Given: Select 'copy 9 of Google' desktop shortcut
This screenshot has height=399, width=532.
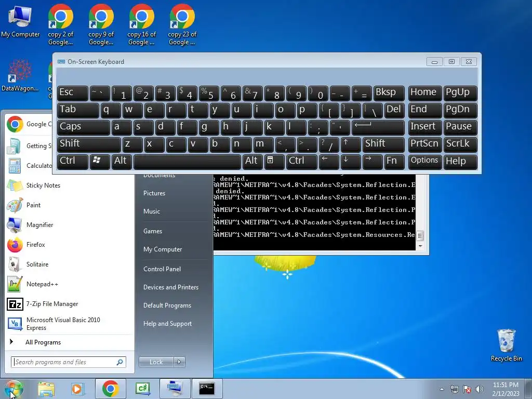Looking at the screenshot, I should (101, 24).
